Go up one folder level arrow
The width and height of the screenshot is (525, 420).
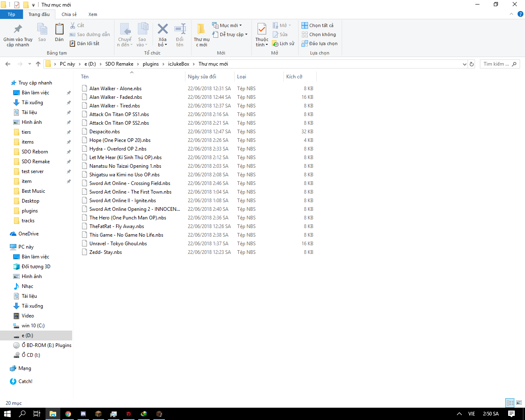point(38,64)
